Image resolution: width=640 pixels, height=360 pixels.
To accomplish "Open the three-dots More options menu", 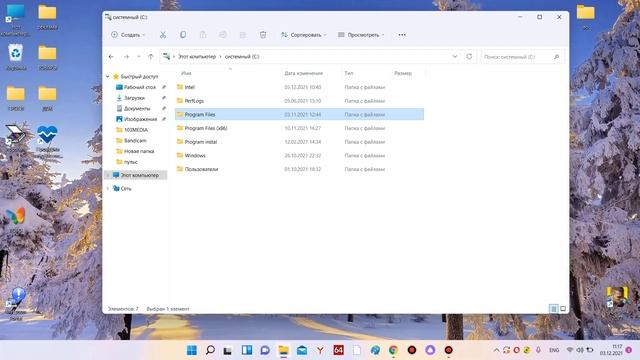I will pos(402,35).
